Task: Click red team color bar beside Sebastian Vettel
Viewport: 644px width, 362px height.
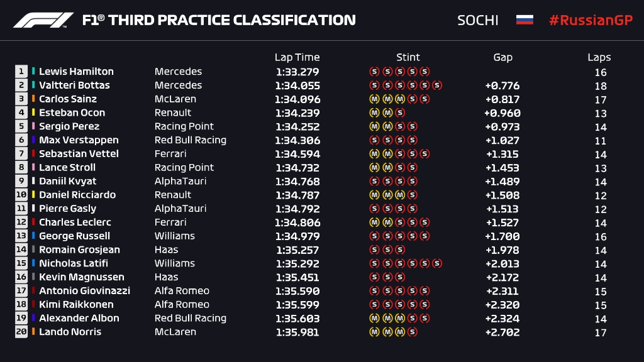Action: click(34, 154)
